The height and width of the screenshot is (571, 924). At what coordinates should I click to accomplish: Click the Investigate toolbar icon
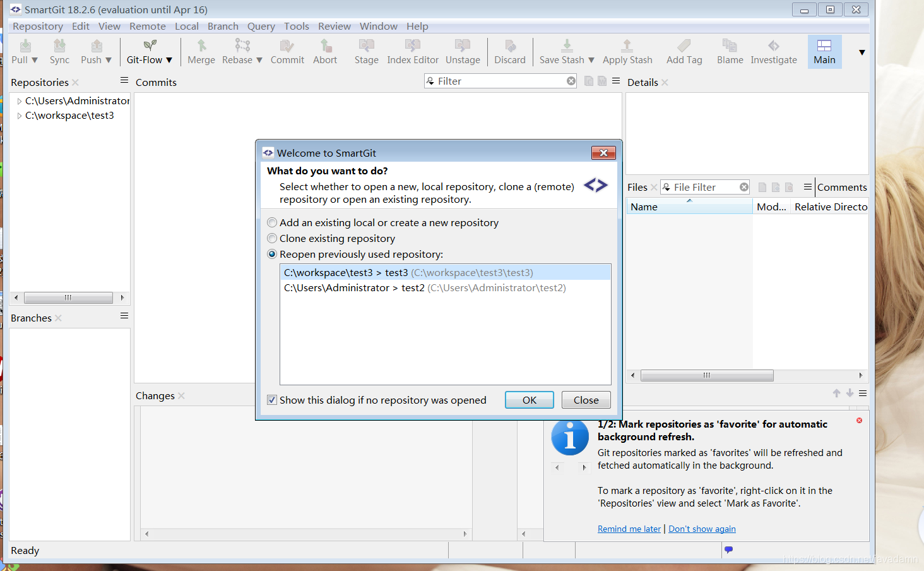pyautogui.click(x=774, y=46)
